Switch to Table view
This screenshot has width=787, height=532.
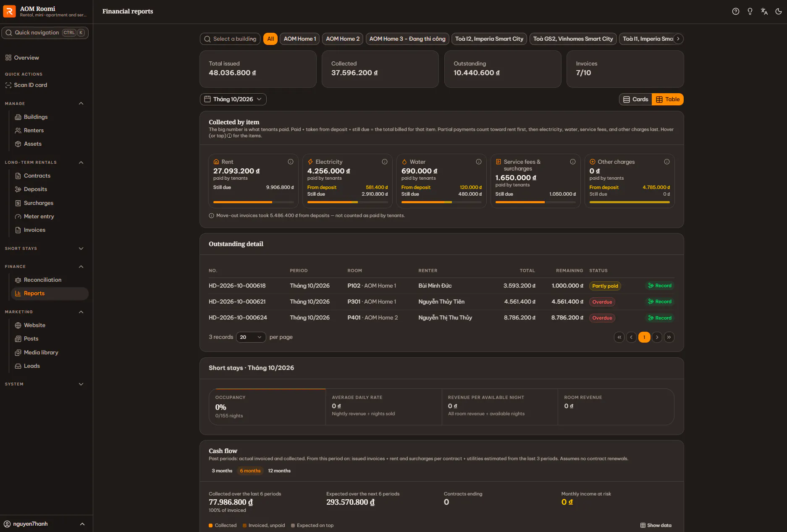[x=668, y=99]
